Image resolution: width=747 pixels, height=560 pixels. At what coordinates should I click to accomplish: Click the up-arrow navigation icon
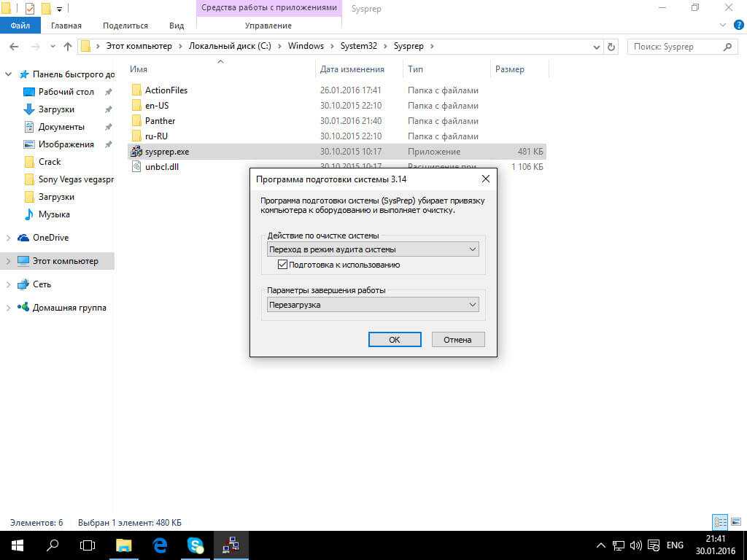point(68,47)
